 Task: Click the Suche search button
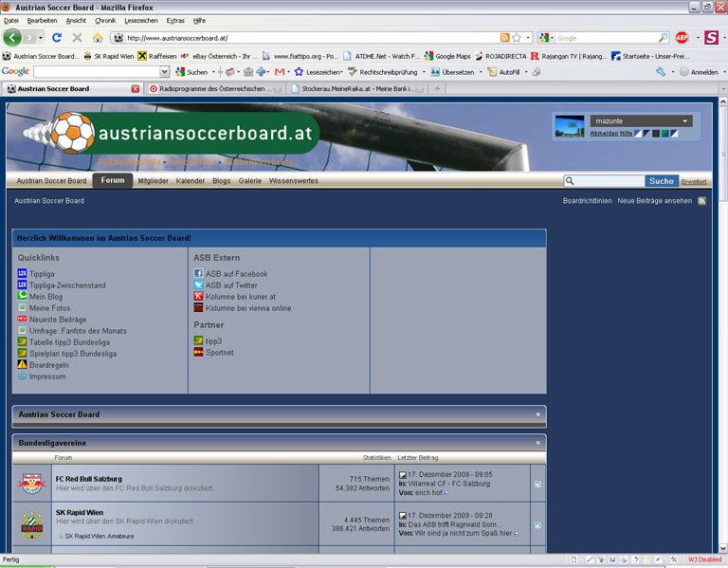tap(662, 181)
